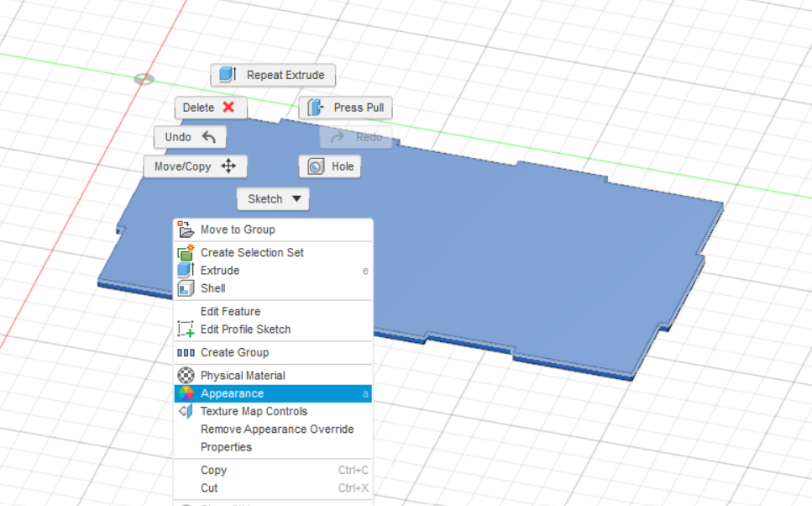Click the Hole tool icon
The height and width of the screenshot is (506, 812).
[316, 166]
